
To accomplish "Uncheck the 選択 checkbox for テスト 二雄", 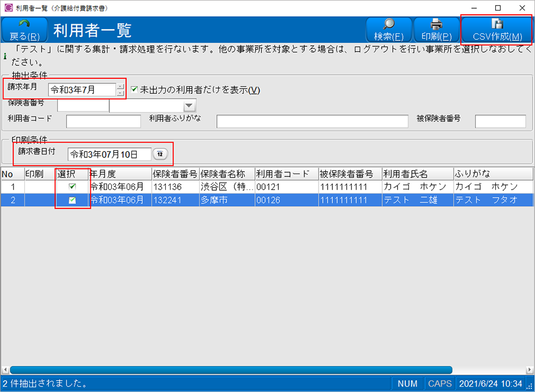I will click(x=72, y=200).
